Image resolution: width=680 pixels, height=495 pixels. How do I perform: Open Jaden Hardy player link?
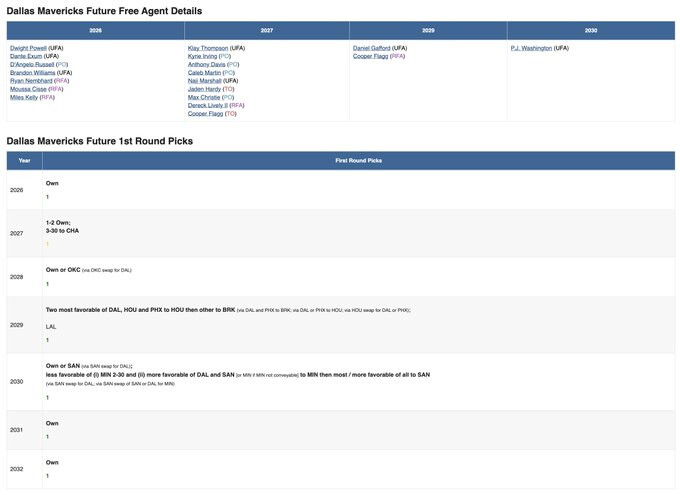pos(204,89)
